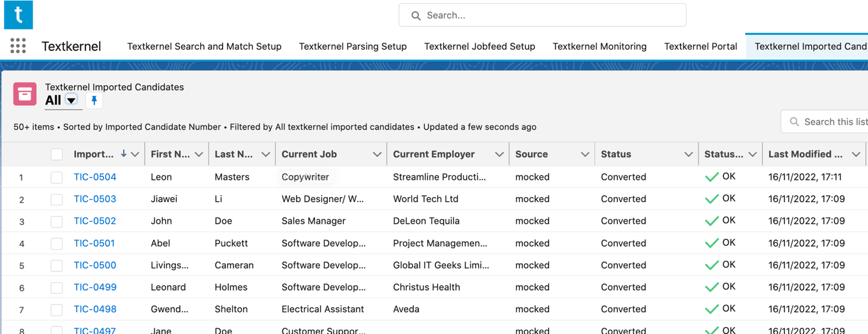Screen dimensions: 868x334
Task: Select the checkbox for TIC-0502
Action: pos(57,221)
